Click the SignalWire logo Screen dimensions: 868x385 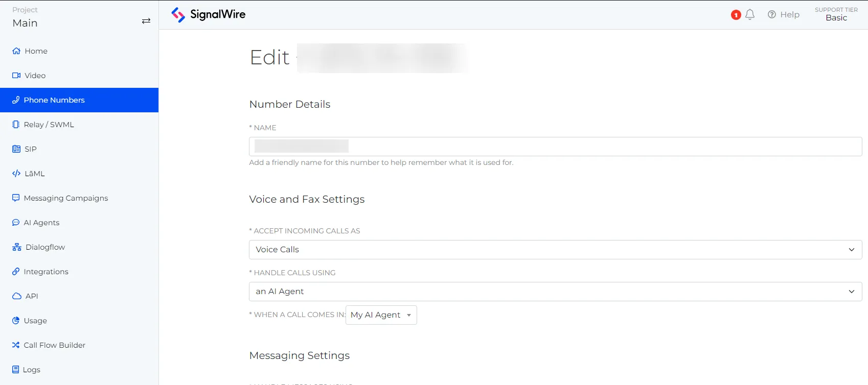tap(208, 15)
